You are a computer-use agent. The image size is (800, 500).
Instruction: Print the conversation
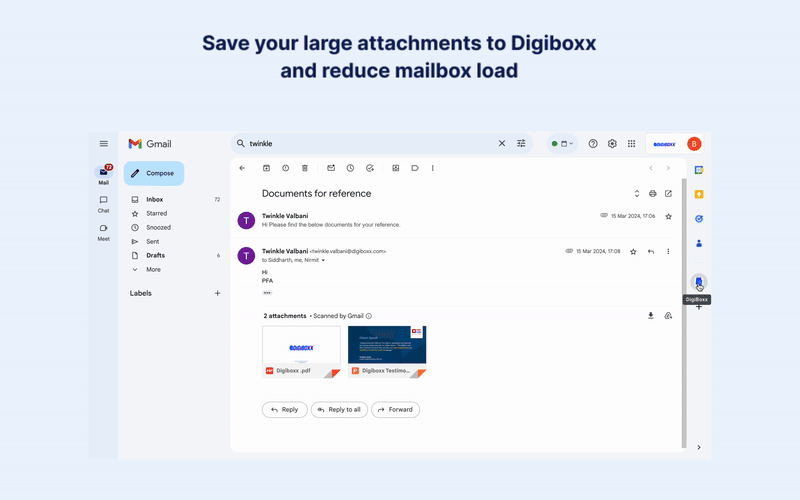(653, 193)
